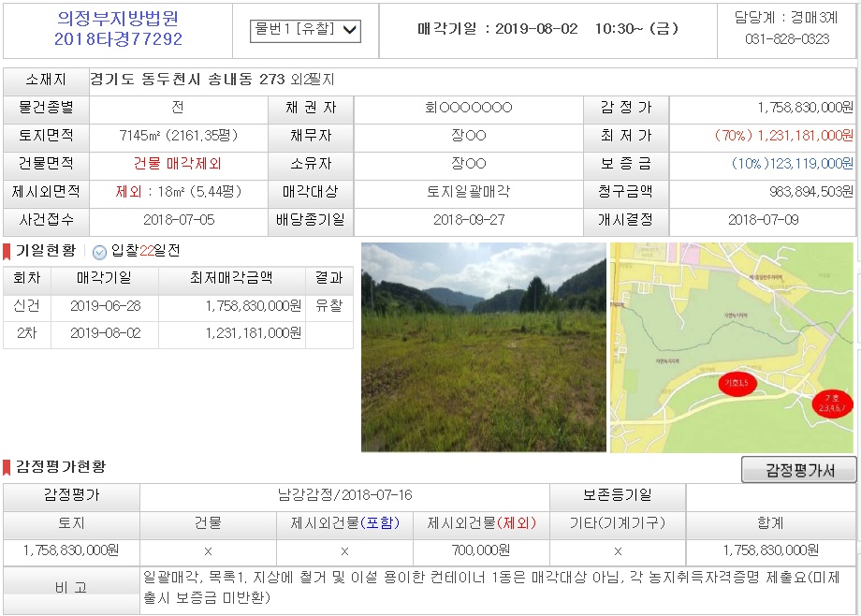Select claim amount 983,894,503원
Image resolution: width=861 pixels, height=616 pixels.
811,192
